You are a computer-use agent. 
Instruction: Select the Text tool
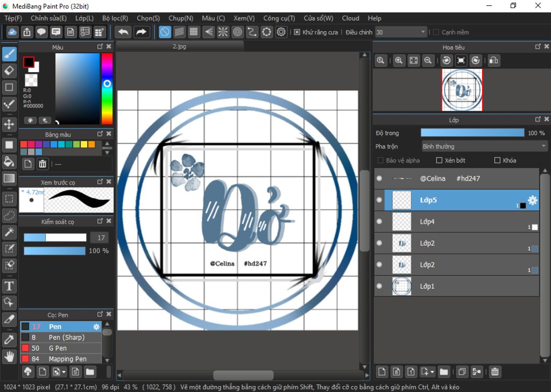point(10,286)
